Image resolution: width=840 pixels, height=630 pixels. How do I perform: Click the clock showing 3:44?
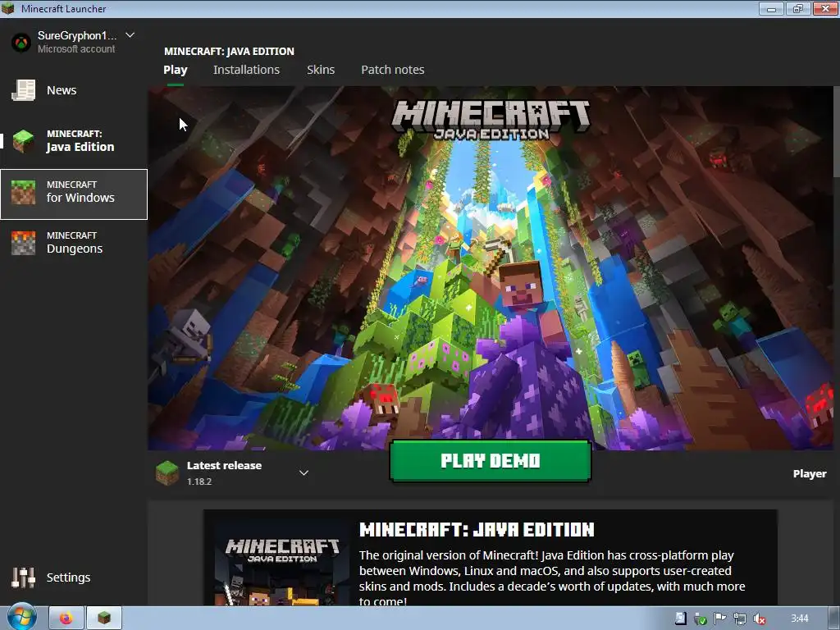[800, 619]
